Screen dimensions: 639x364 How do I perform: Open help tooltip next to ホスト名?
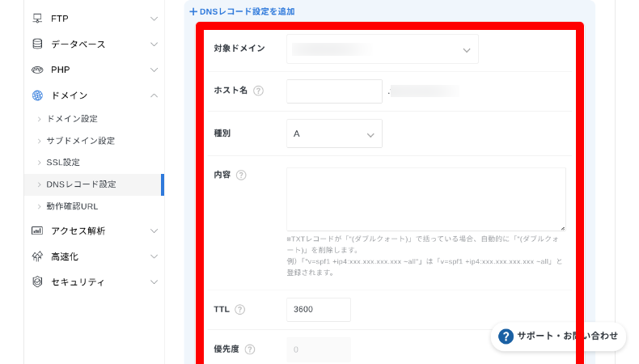coord(258,91)
